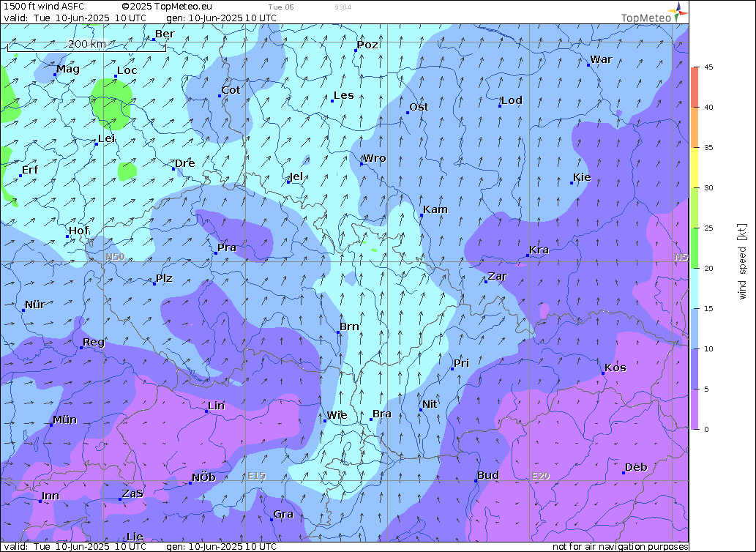Click the 'Inn' city label
This screenshot has width=756, height=552.
click(x=50, y=496)
